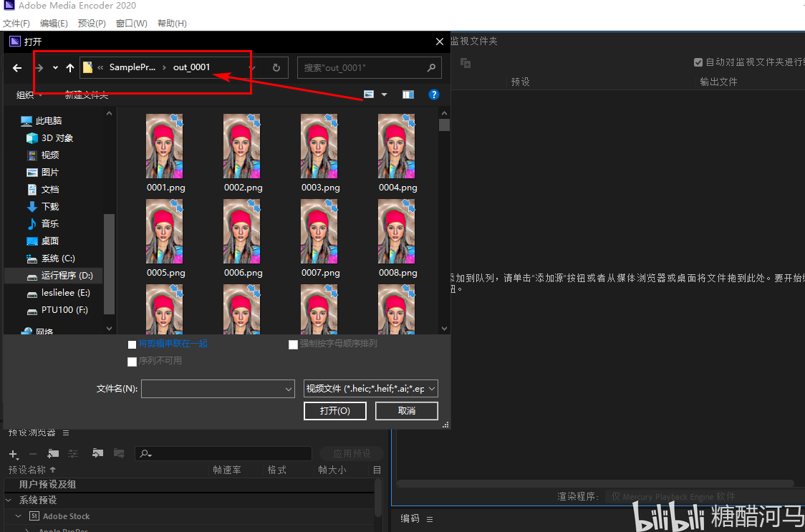Viewport: 805px width, 532px height.
Task: Click the 帧速率 column header
Action: point(227,470)
